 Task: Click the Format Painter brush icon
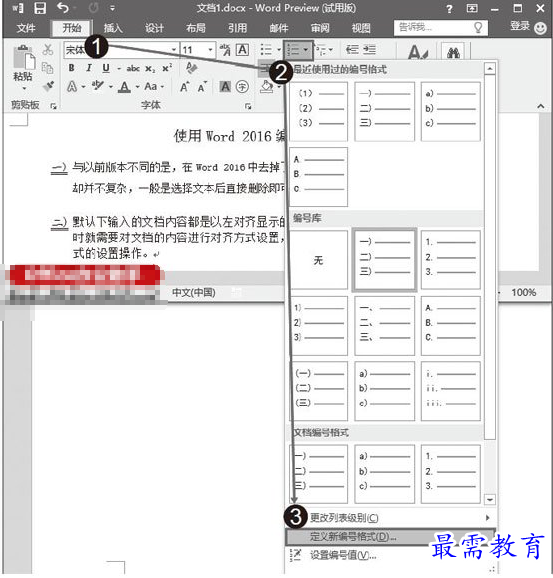(x=48, y=86)
